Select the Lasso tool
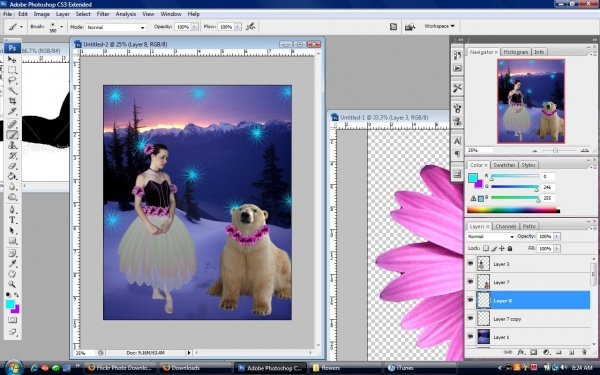The image size is (600, 375). point(12,80)
